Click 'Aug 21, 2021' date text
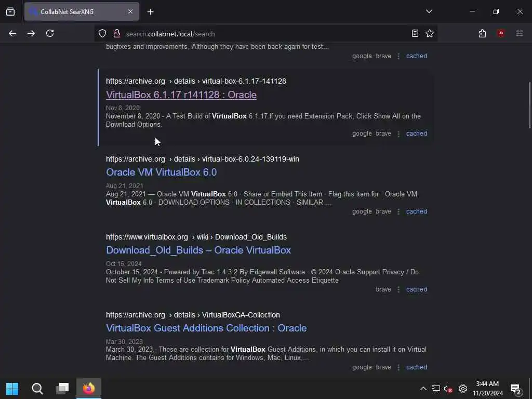This screenshot has width=532, height=399. pos(125,186)
